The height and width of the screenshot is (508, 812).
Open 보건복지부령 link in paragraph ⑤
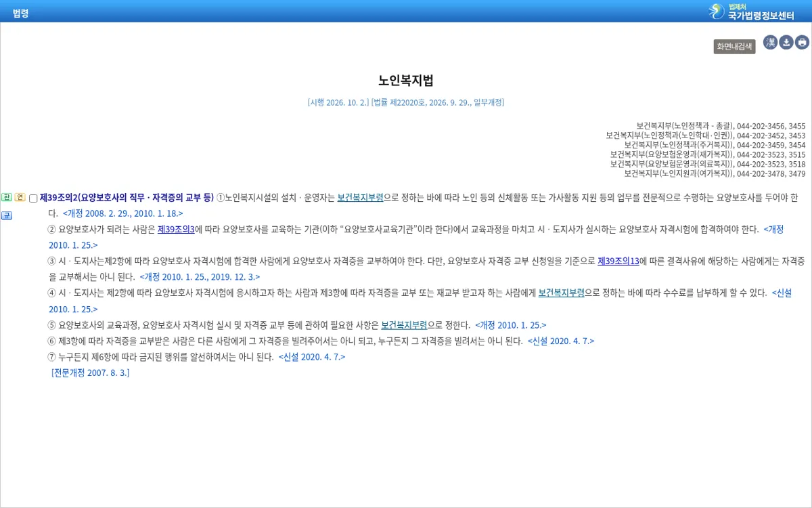pos(404,325)
